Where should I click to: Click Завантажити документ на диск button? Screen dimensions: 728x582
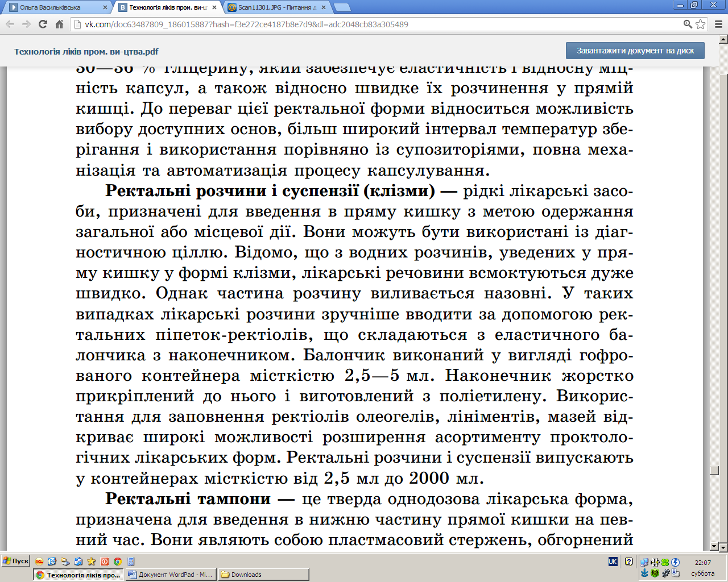[635, 51]
